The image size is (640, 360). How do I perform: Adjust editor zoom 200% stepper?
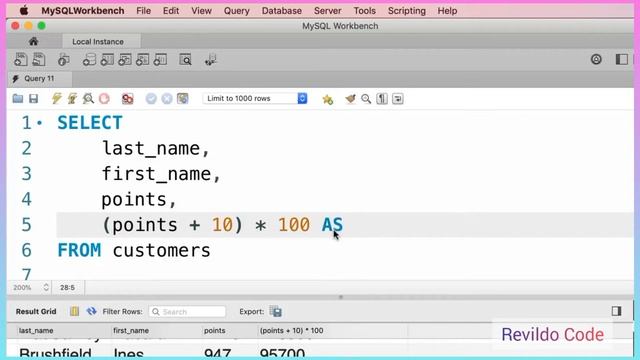(46, 287)
